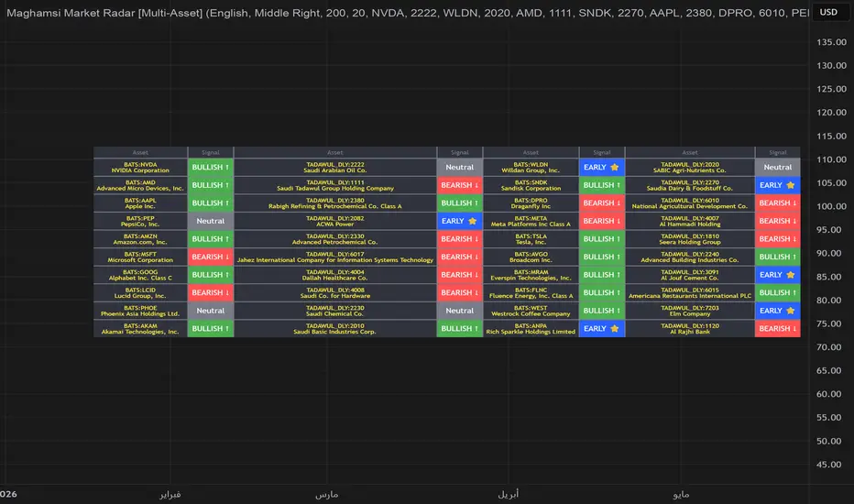Click the BEARISH signal beside Draganfly Inc

pos(602,203)
